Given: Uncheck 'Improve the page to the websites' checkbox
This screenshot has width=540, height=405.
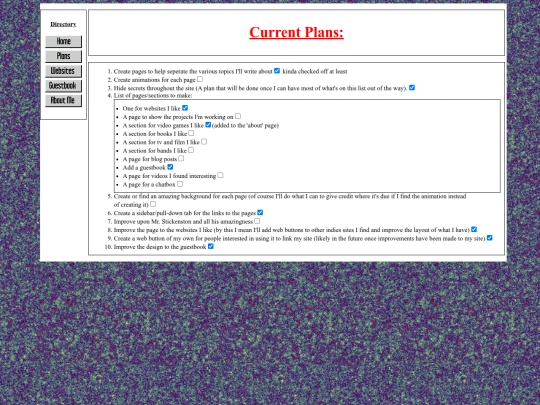Looking at the screenshot, I should 474,229.
